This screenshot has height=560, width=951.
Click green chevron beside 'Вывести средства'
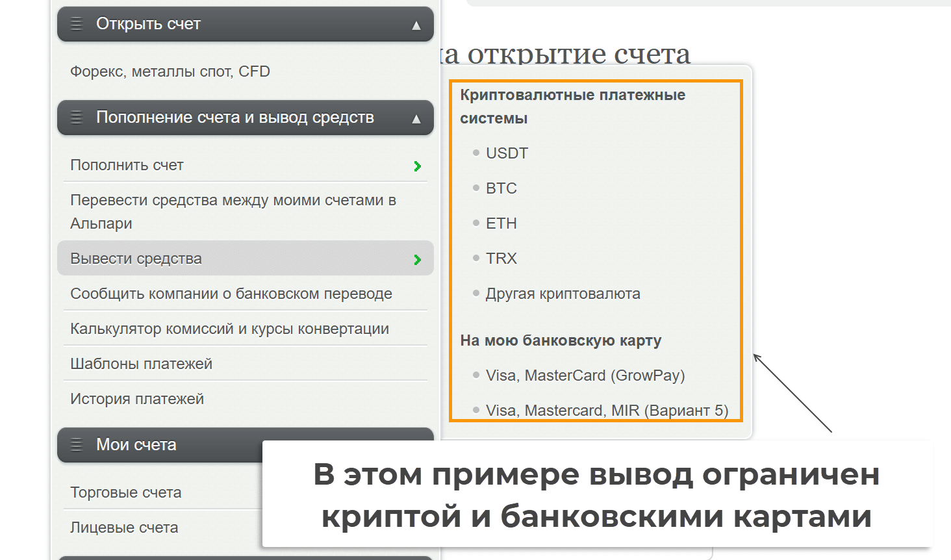[417, 260]
